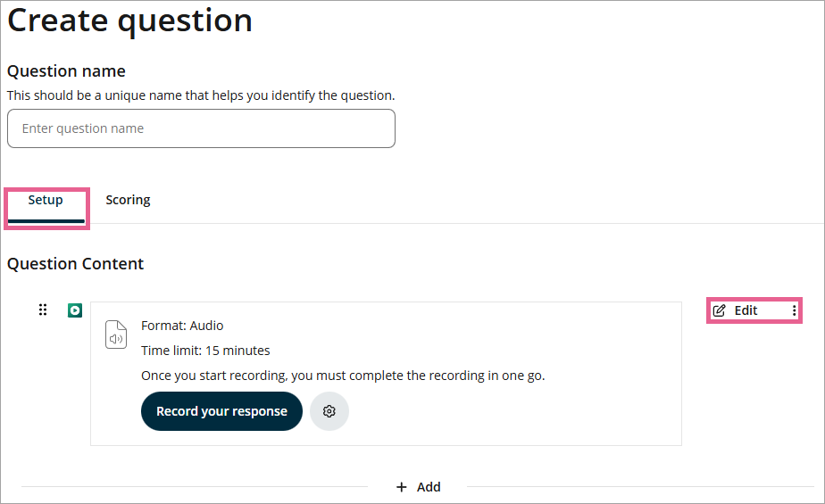Click the audio file speaker icon
The height and width of the screenshot is (504, 825).
click(x=116, y=335)
